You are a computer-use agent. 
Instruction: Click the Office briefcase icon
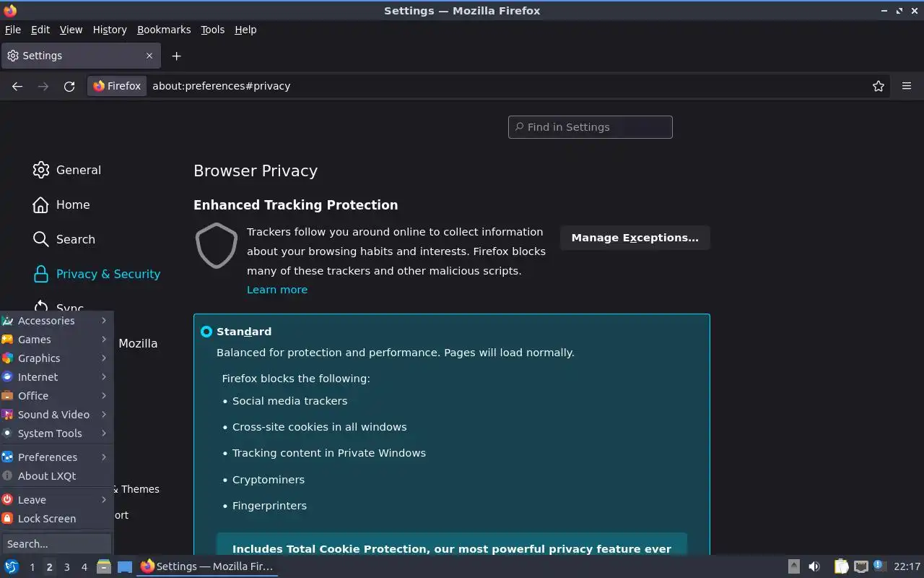pos(7,396)
